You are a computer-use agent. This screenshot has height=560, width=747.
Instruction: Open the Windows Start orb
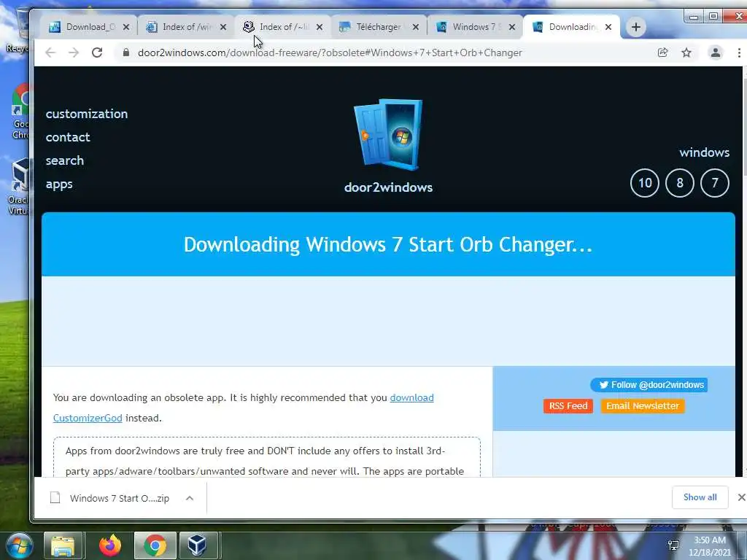pos(18,545)
